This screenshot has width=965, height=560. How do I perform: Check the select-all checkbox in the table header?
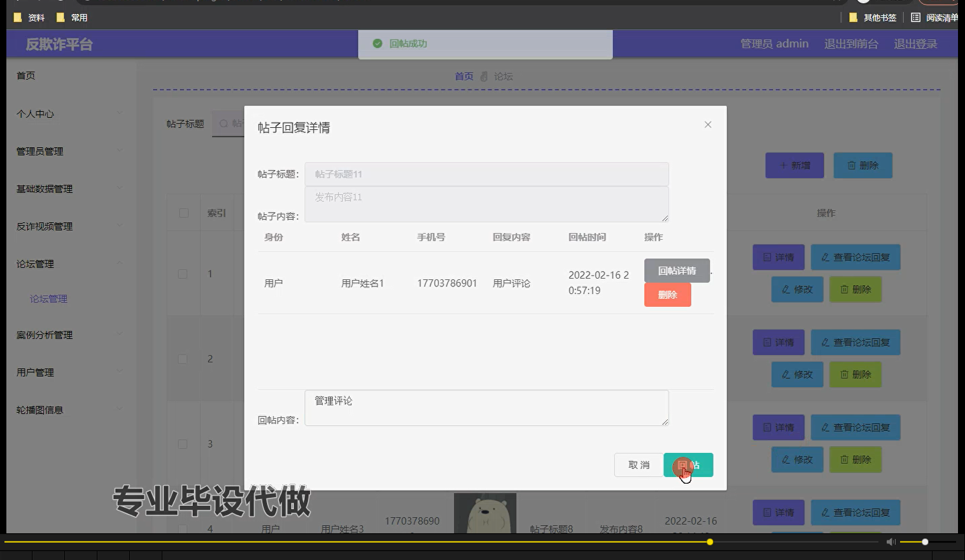[183, 213]
